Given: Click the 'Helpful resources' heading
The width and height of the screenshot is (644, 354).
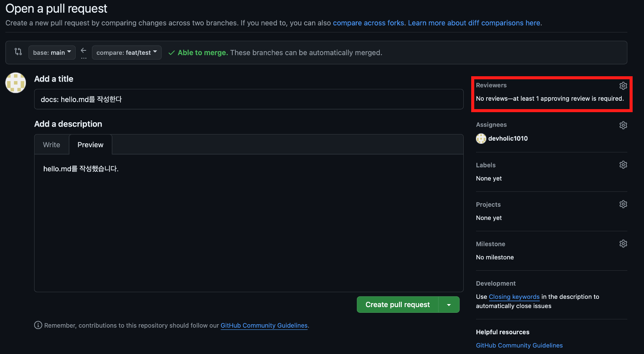Looking at the screenshot, I should tap(503, 332).
